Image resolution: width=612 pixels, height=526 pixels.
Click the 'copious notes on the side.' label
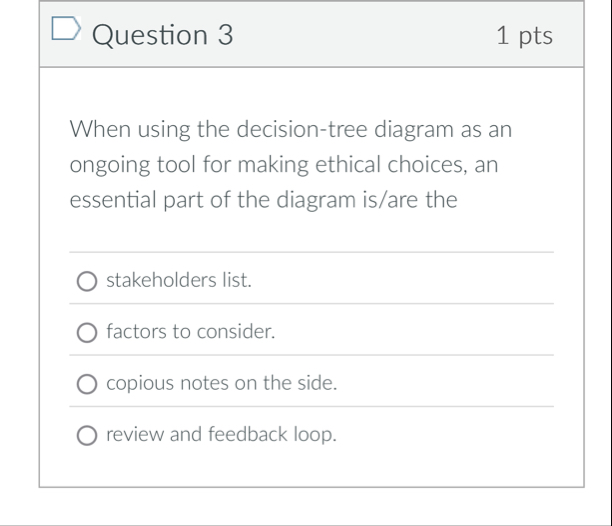click(222, 383)
